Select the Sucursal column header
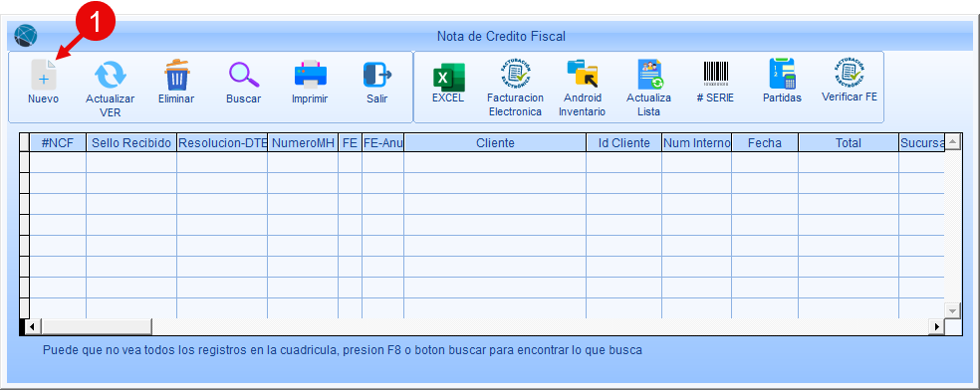 922,143
